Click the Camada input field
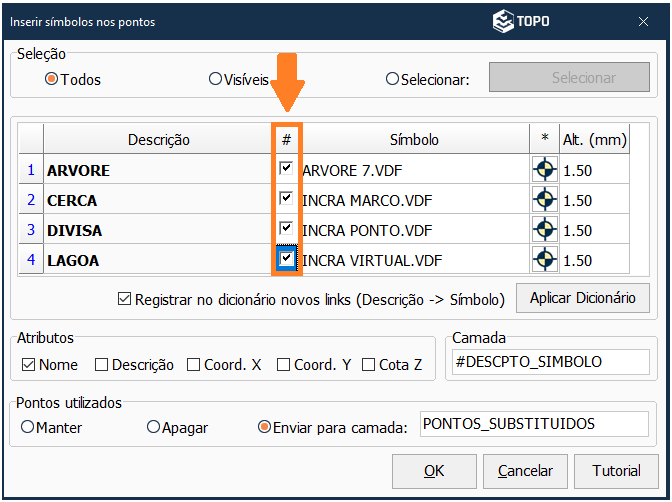The width and height of the screenshot is (672, 502). (549, 362)
